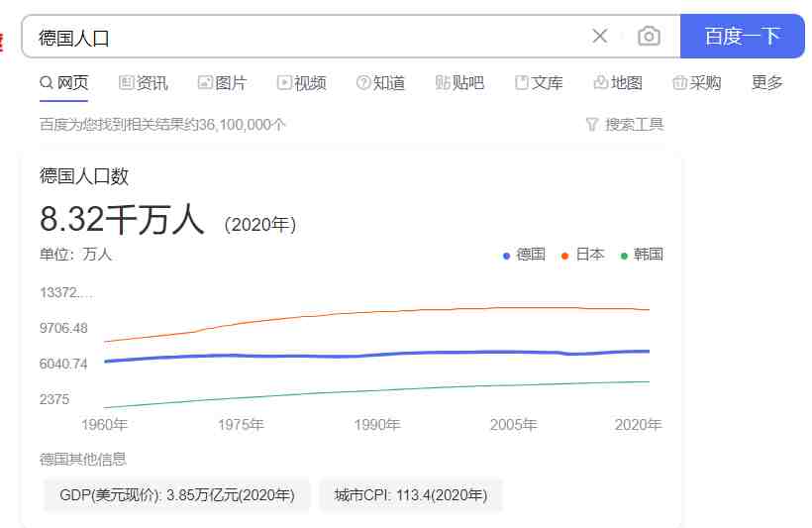Expand the 更多 menu
Viewport: 812px width, 528px height.
pyautogui.click(x=767, y=83)
